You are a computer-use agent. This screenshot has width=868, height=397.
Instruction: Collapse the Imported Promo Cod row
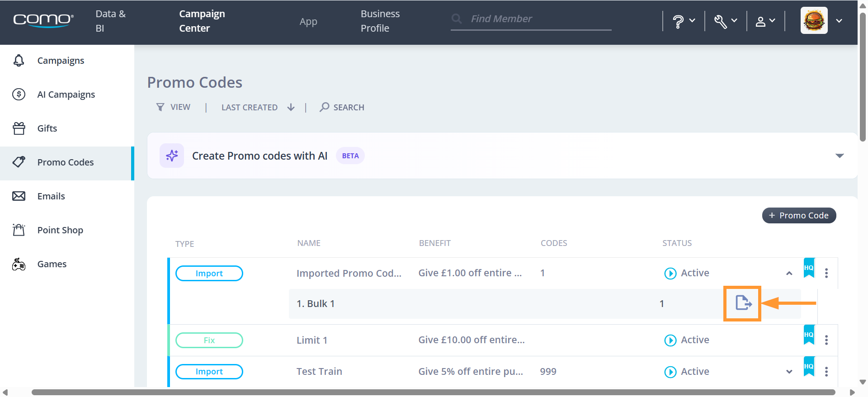pos(789,273)
